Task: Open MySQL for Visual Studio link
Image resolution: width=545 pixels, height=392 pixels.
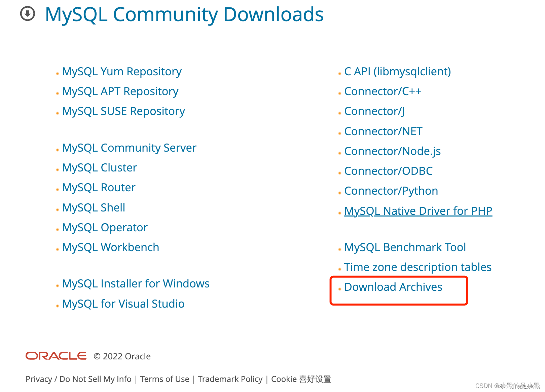Action: click(x=123, y=304)
